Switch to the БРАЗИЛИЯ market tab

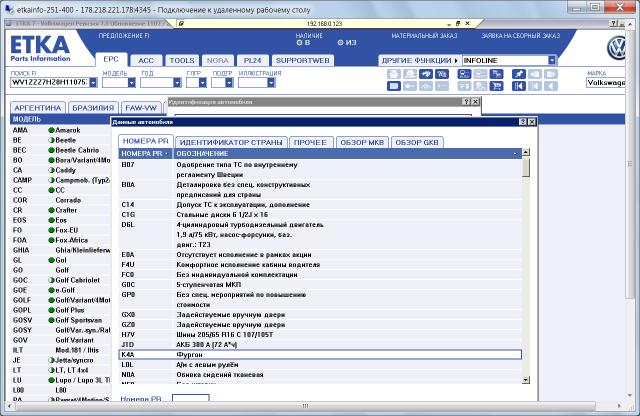click(93, 108)
